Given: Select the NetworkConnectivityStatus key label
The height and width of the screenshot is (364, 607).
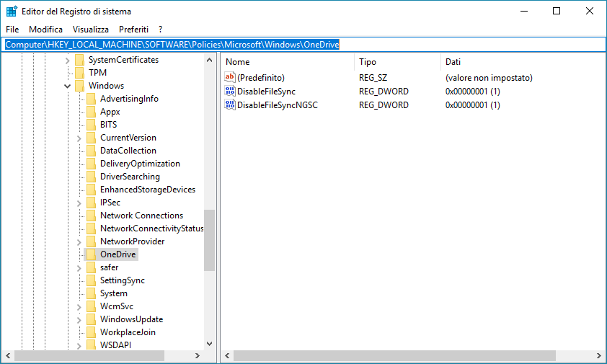Looking at the screenshot, I should pos(151,228).
